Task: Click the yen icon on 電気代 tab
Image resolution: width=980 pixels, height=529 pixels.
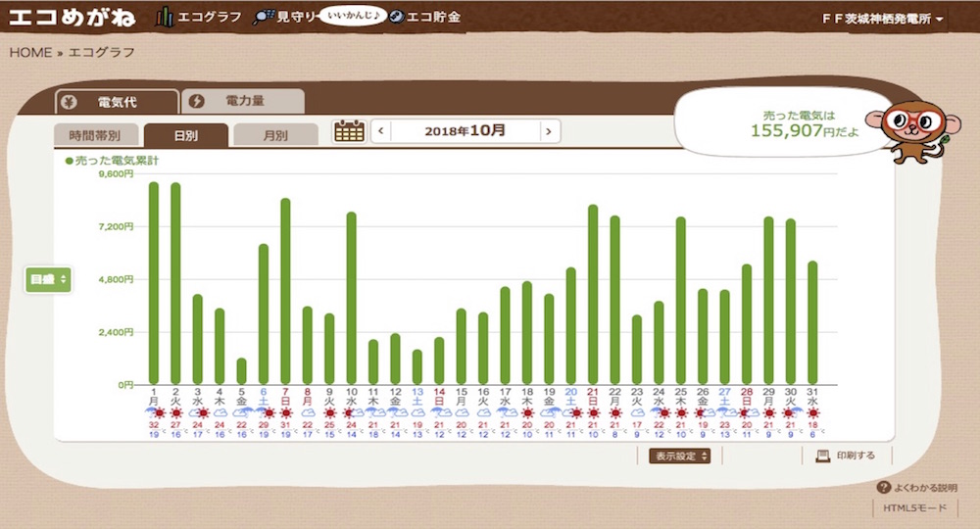Action: (70, 103)
